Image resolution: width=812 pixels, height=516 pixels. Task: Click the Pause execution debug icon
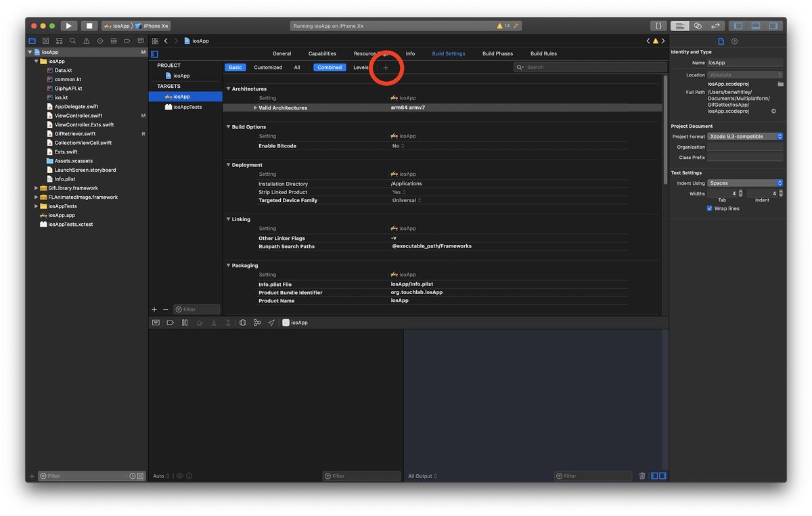tap(185, 323)
